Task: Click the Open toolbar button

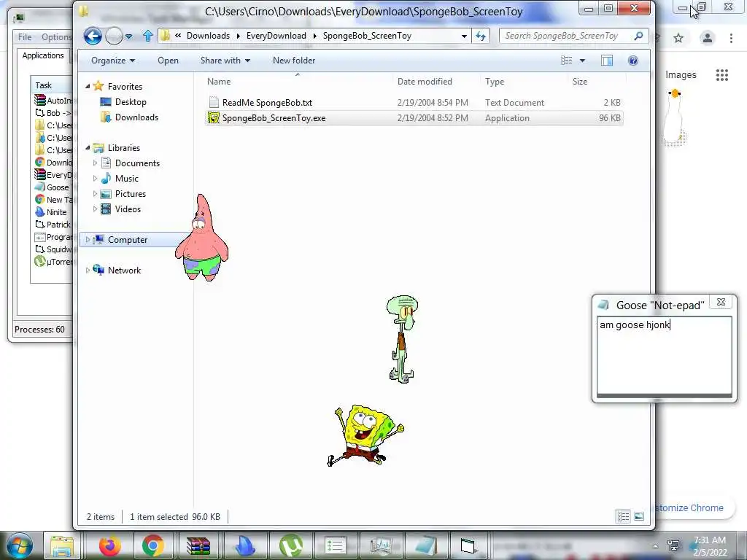Action: click(x=169, y=61)
